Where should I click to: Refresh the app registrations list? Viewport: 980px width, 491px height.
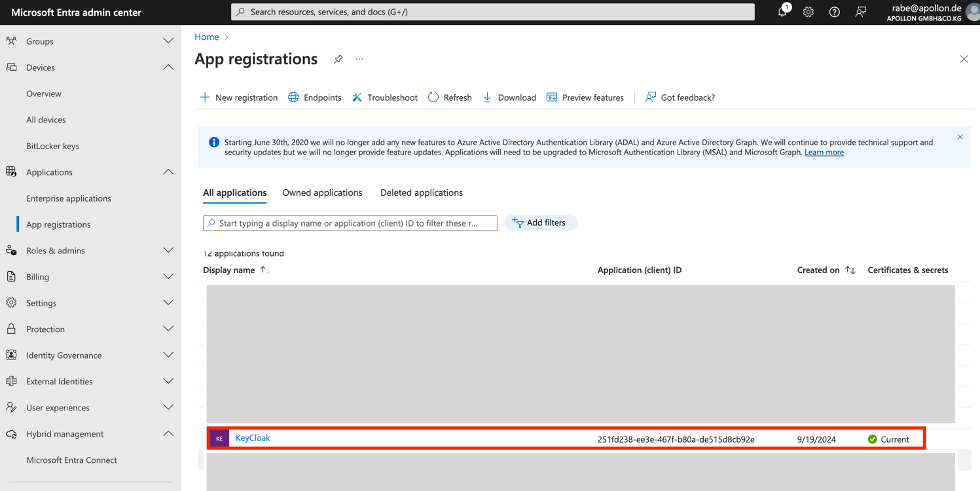(450, 98)
